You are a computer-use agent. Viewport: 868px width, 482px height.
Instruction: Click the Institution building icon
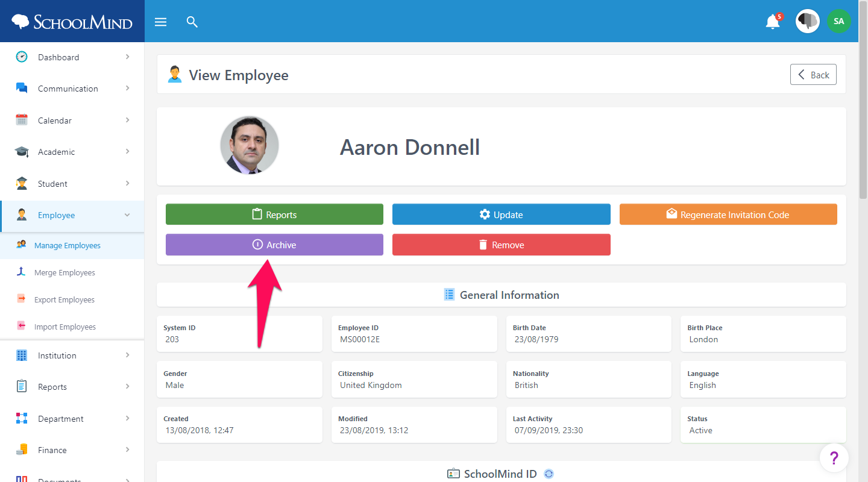pos(22,355)
